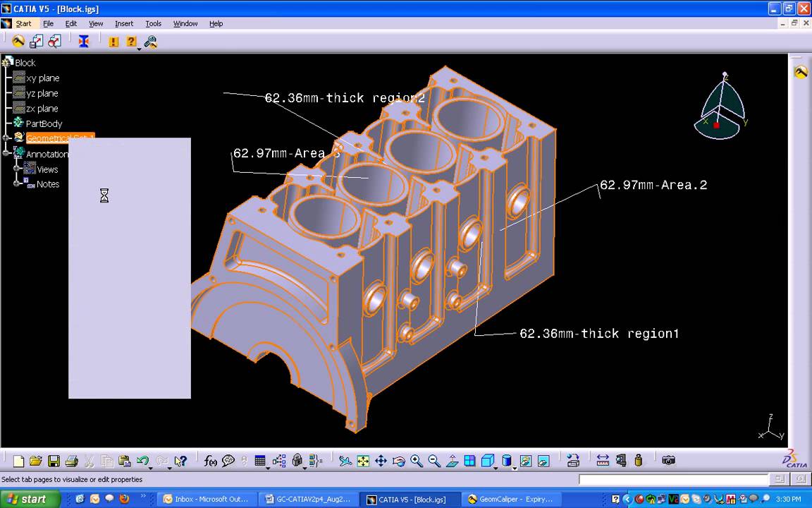Select the yz plane in tree
Viewport: 812px width, 508px height.
point(42,93)
